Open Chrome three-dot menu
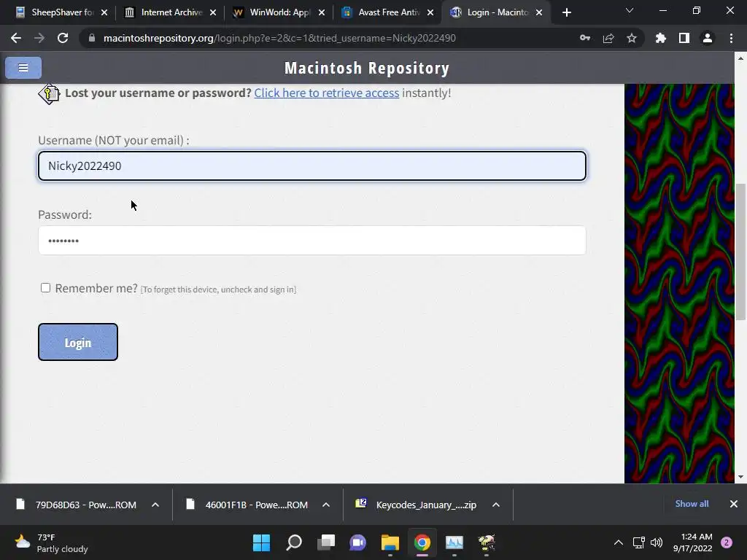Image resolution: width=747 pixels, height=560 pixels. 731,38
